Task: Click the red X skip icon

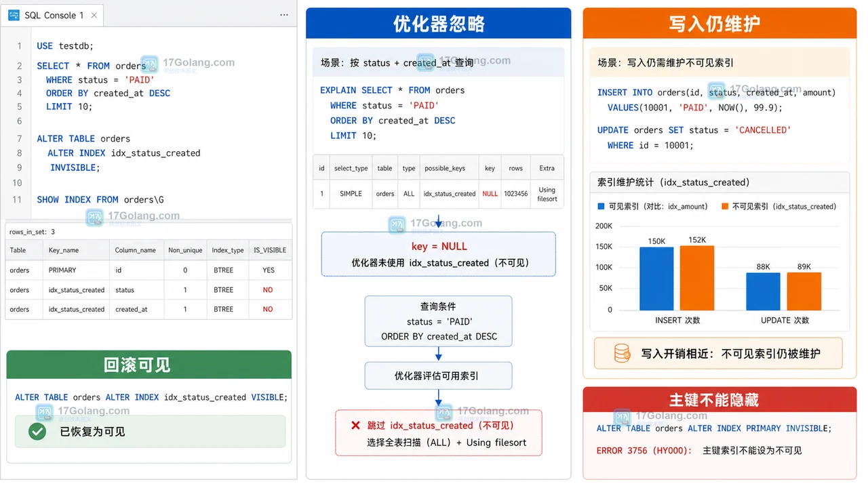Action: (355, 426)
